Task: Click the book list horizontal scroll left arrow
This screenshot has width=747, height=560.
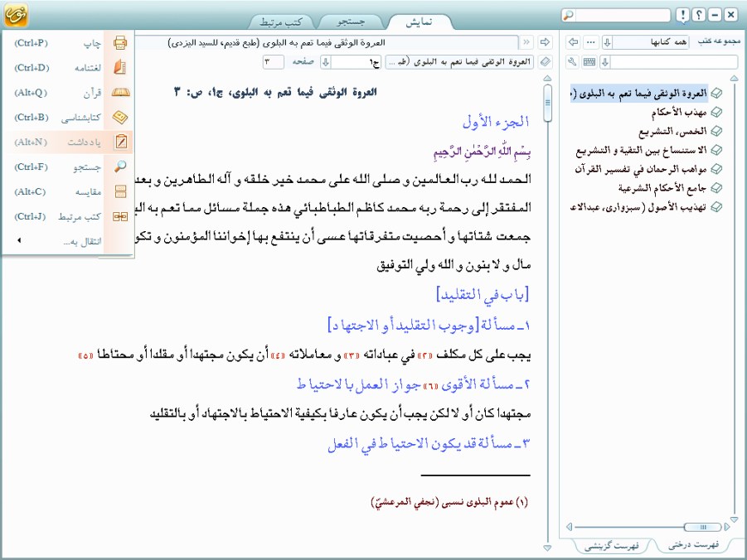Action: coord(569,527)
